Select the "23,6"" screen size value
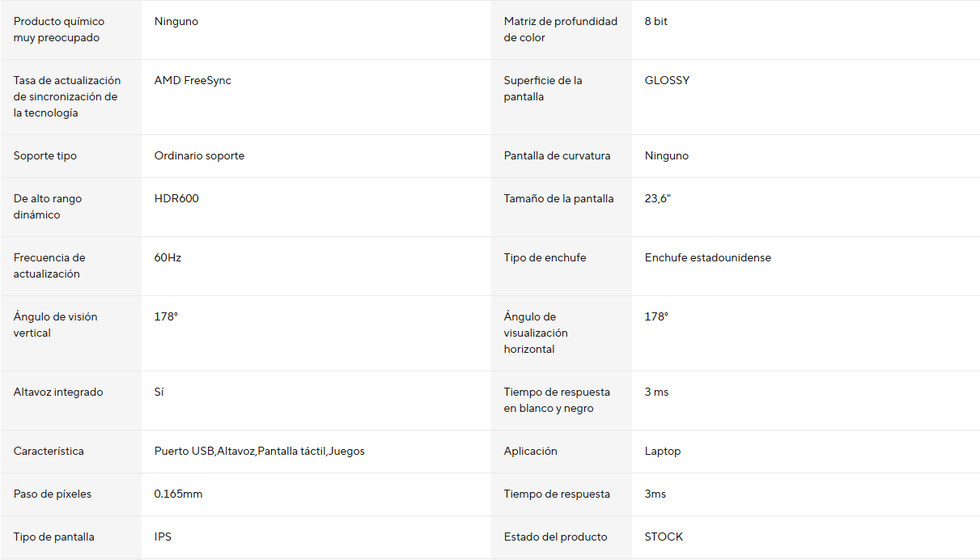 657,199
